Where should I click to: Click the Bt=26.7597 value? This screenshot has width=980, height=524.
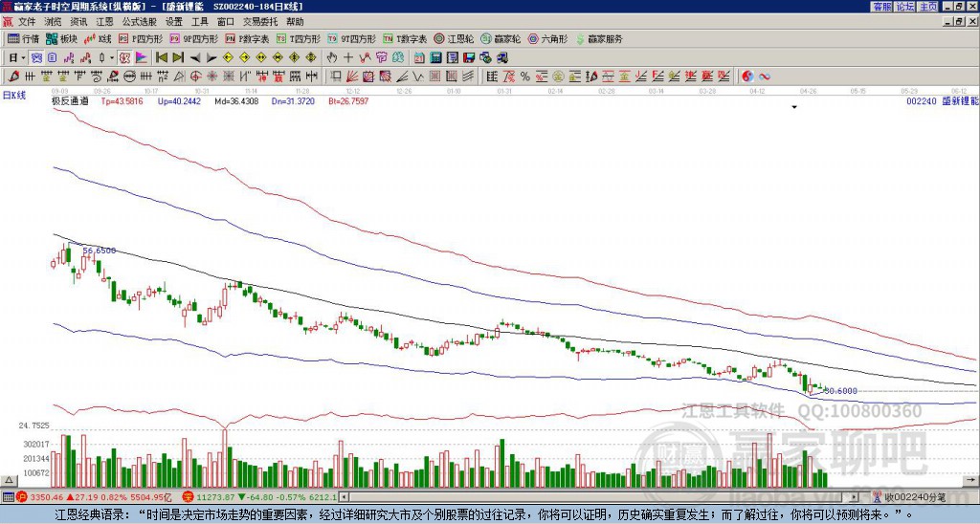pyautogui.click(x=348, y=100)
